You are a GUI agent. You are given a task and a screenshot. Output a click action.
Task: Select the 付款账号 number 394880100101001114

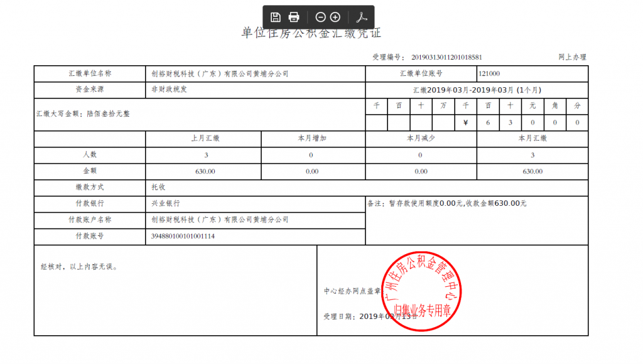pos(188,237)
